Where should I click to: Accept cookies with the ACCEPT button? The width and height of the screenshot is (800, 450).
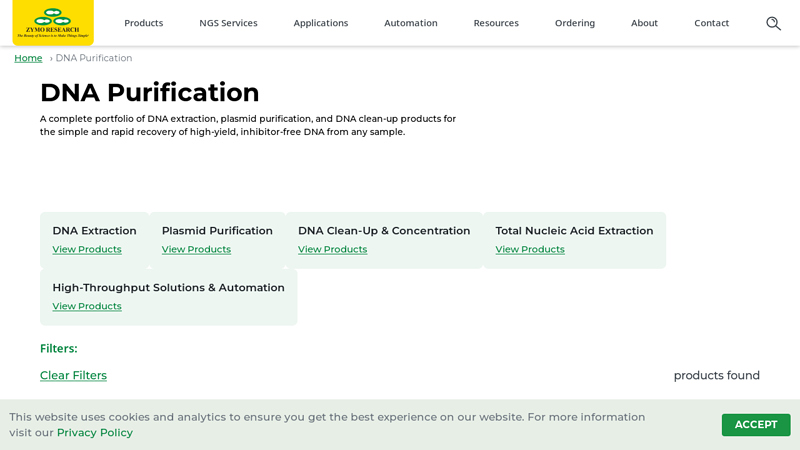(756, 424)
